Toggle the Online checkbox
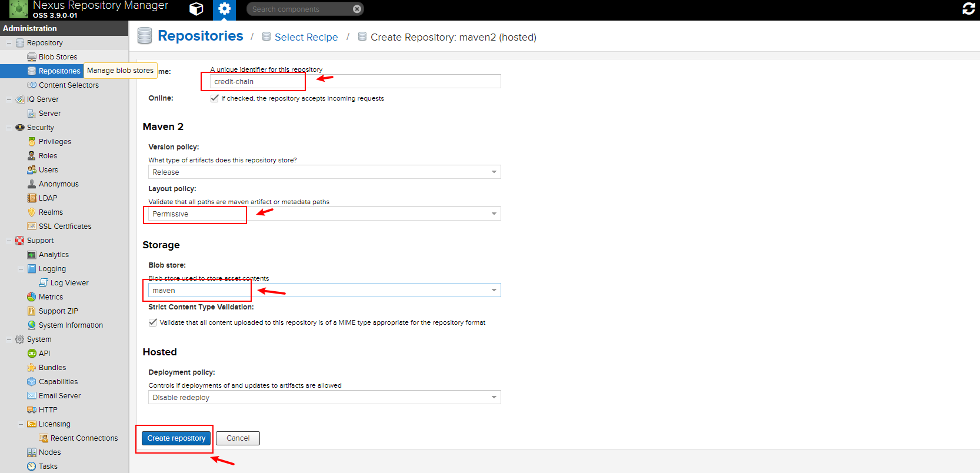980x473 pixels. pyautogui.click(x=215, y=98)
